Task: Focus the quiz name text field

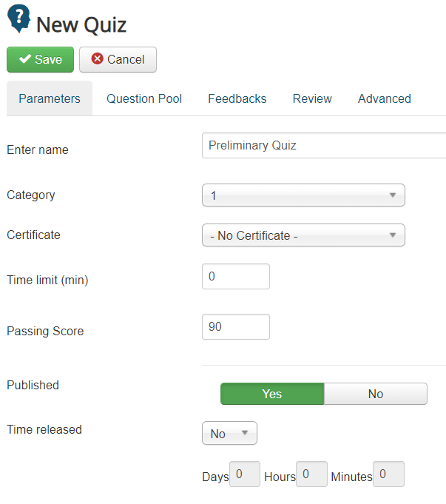Action: coord(324,146)
